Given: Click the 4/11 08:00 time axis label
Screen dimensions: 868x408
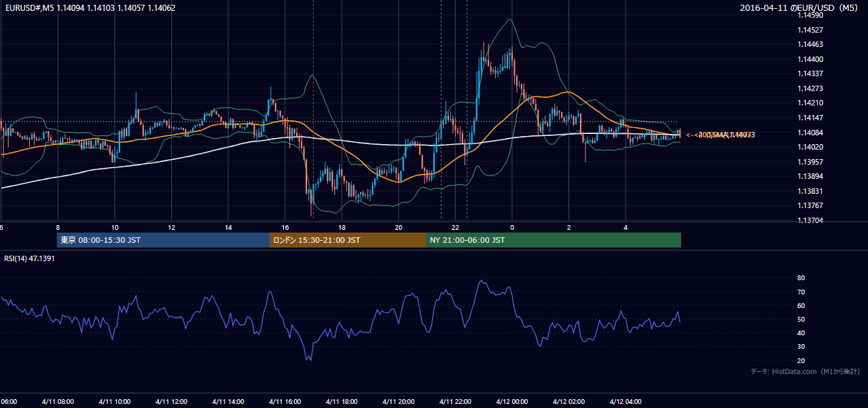Looking at the screenshot, I should pos(58,401).
